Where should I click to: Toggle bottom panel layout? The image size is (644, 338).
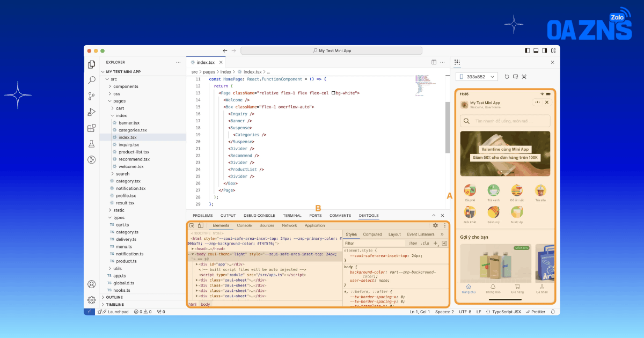535,50
